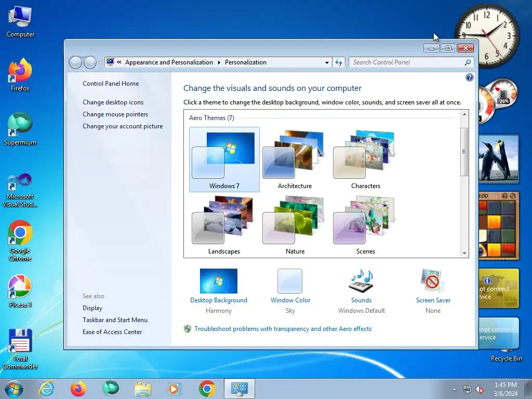The width and height of the screenshot is (532, 399).
Task: Click the analog clock desktop gadget
Action: coord(486,35)
